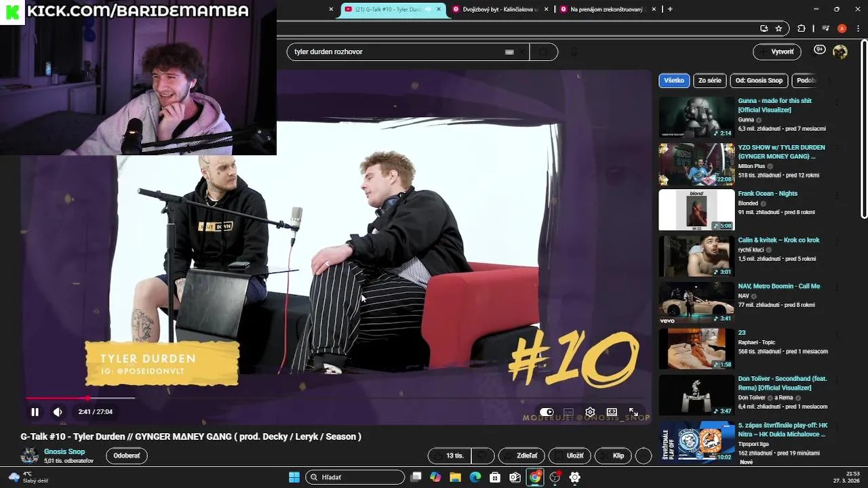Open the on-screen keyboard icon in search
This screenshot has width=868, height=488.
click(x=509, y=52)
